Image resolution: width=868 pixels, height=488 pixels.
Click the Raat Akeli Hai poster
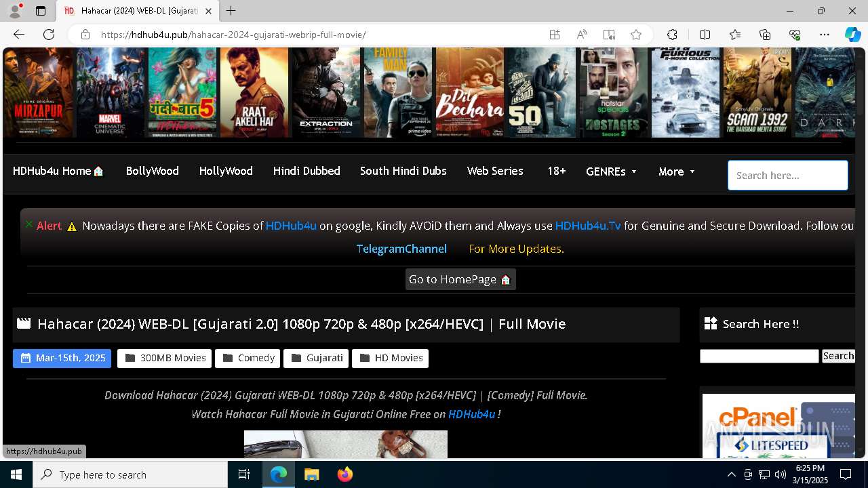tap(254, 93)
